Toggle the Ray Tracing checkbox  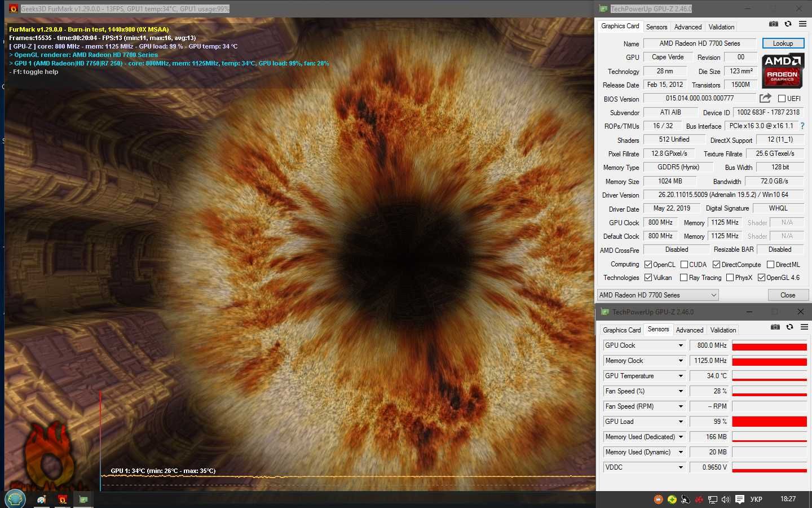(x=683, y=278)
